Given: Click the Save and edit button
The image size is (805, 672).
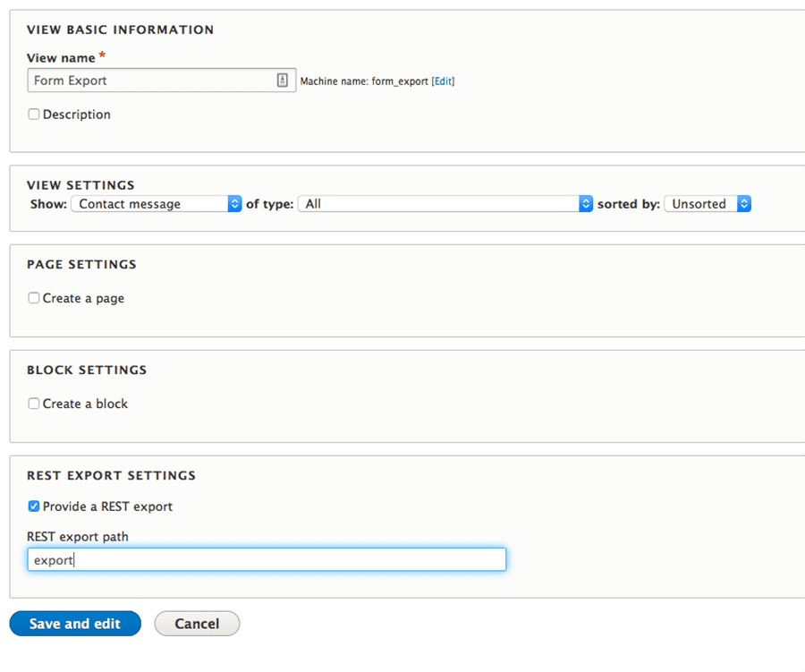Looking at the screenshot, I should click(x=75, y=624).
